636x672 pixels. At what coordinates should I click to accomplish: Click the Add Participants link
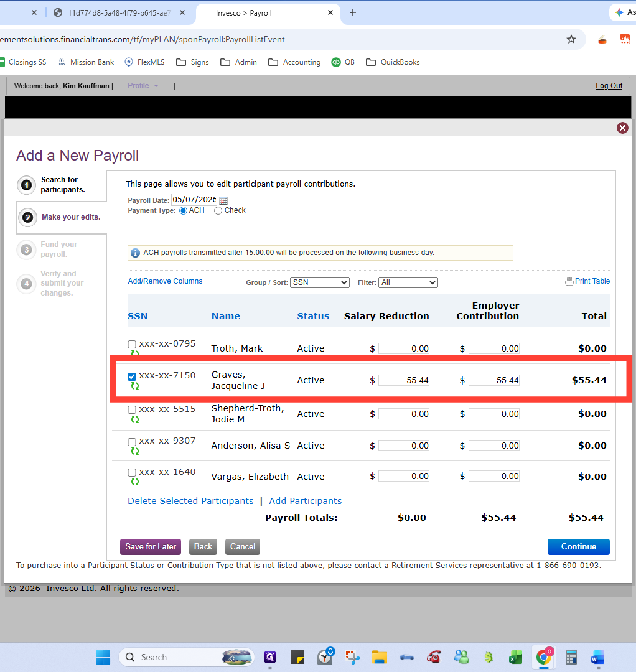[x=305, y=500]
